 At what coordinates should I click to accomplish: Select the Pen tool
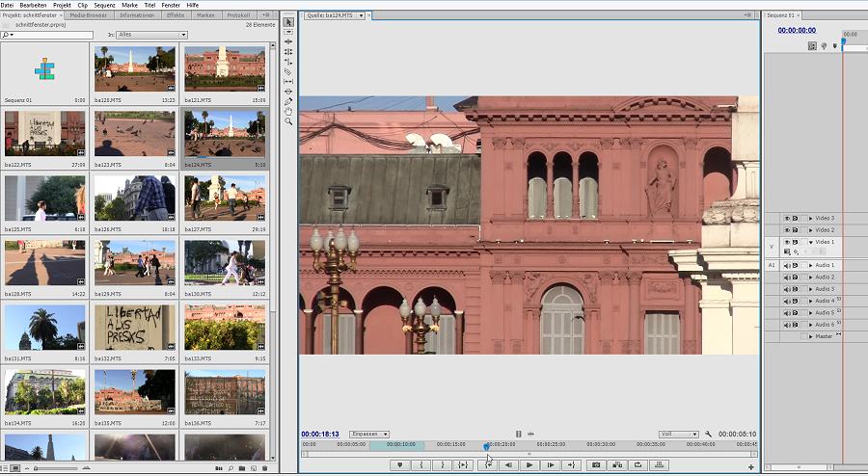click(288, 102)
